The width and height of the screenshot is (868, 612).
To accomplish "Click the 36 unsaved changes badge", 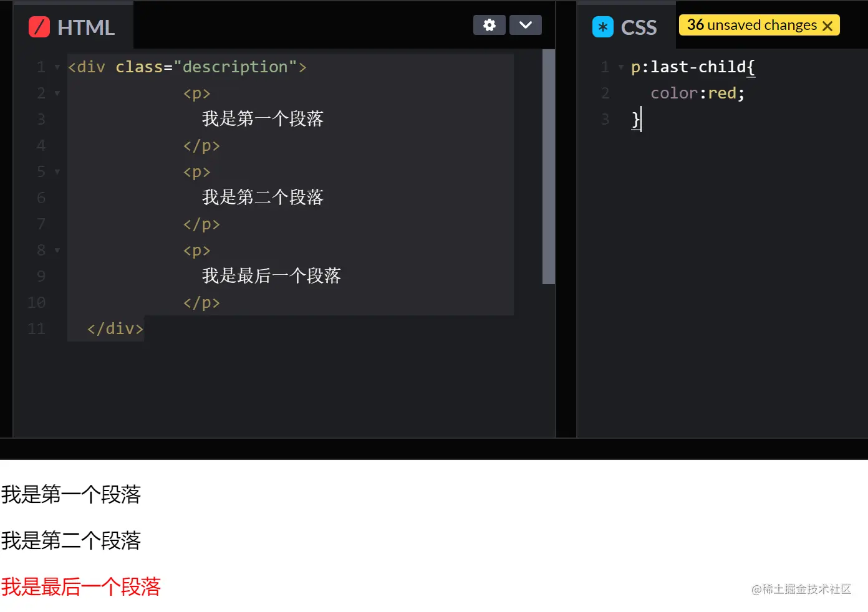I will (759, 25).
